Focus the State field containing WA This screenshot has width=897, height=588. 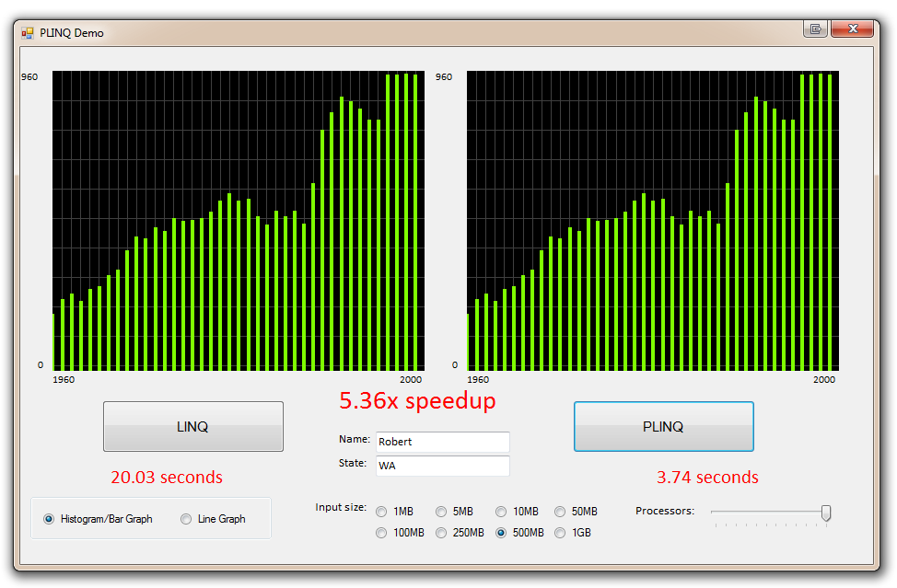[x=442, y=466]
